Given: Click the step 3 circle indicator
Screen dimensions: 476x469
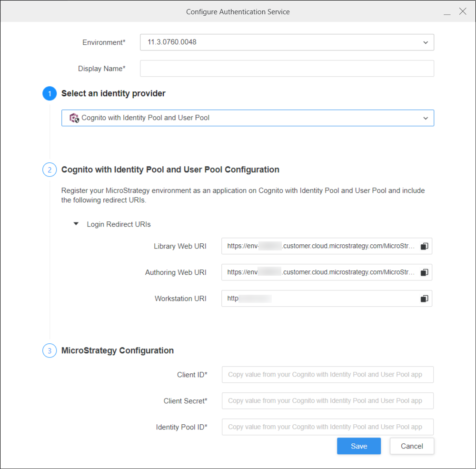Looking at the screenshot, I should click(x=50, y=351).
